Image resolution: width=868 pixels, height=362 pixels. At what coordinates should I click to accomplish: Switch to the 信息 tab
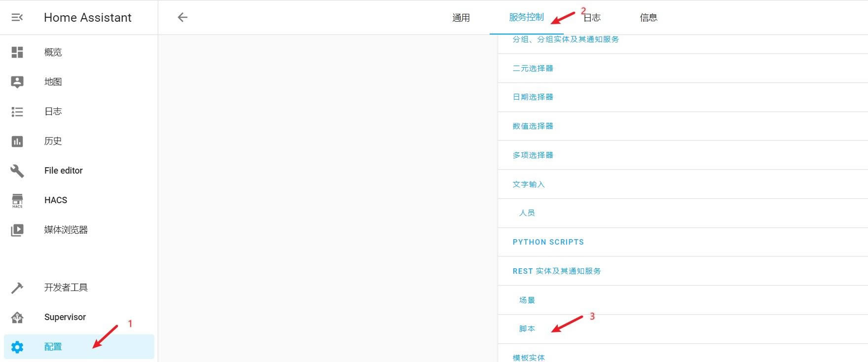[649, 18]
